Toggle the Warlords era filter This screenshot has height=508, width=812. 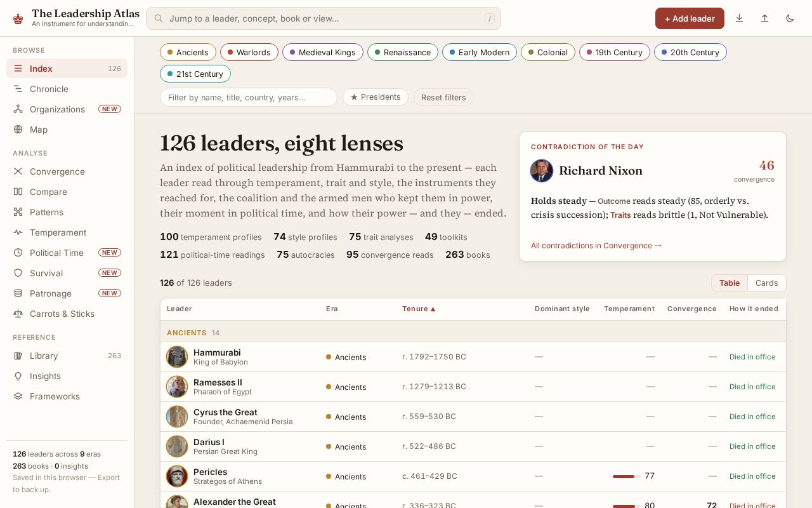pyautogui.click(x=249, y=52)
